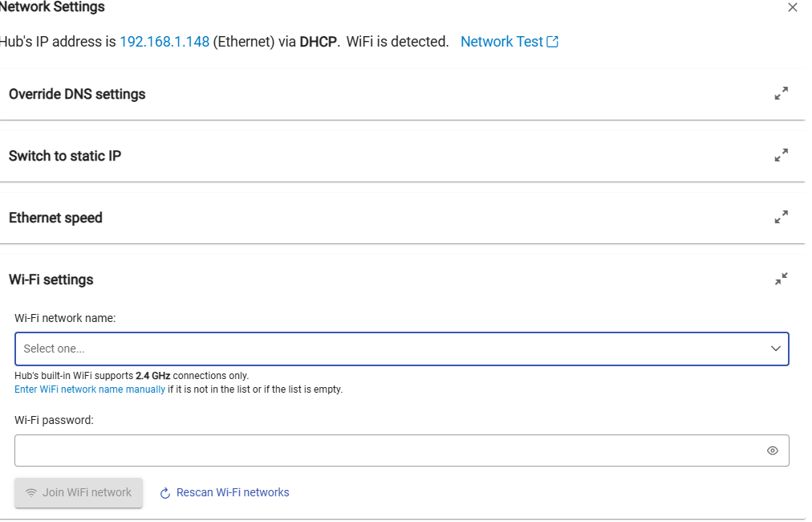Viewport: 812px width, 522px height.
Task: Open the Override DNS settings header
Action: (77, 94)
